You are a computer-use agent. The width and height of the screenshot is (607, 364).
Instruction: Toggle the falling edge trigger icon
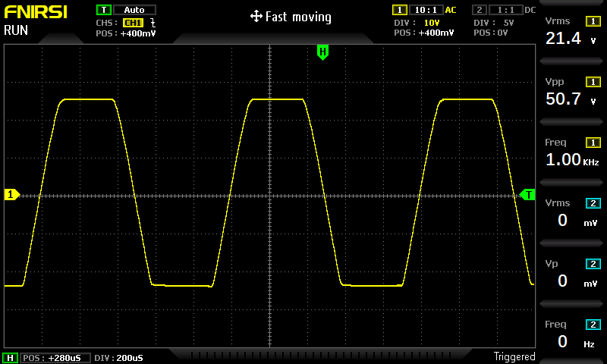[153, 23]
